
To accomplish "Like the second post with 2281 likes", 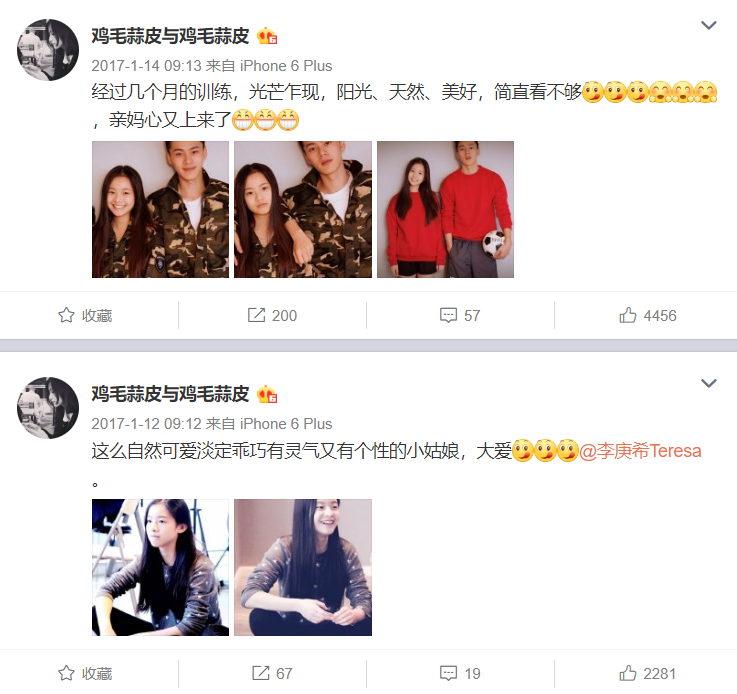I will [x=627, y=673].
